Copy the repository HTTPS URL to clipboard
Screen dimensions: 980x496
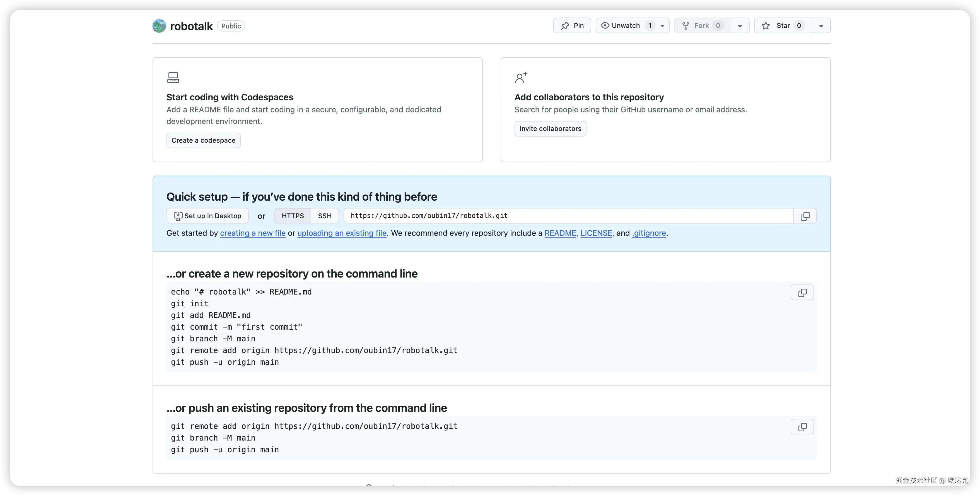coord(805,216)
